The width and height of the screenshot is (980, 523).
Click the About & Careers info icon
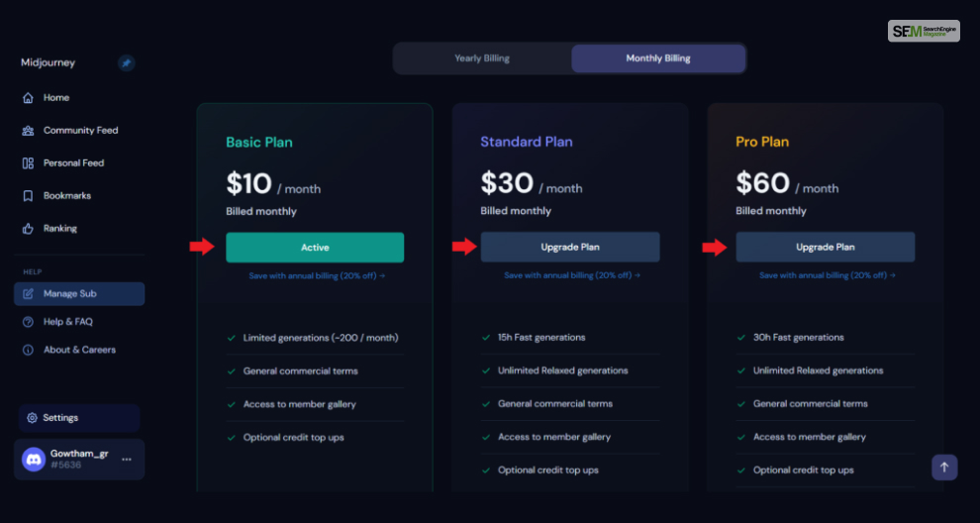point(28,351)
